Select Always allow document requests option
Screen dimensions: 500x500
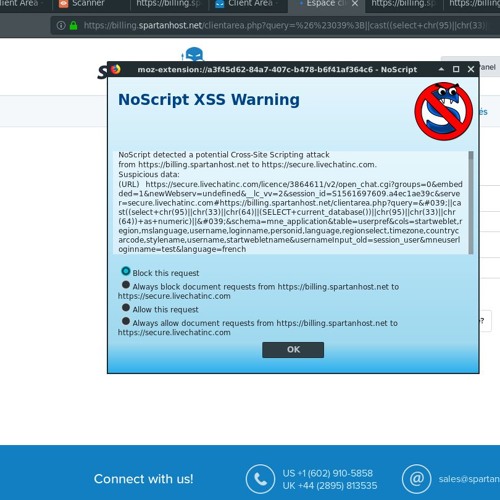(126, 321)
